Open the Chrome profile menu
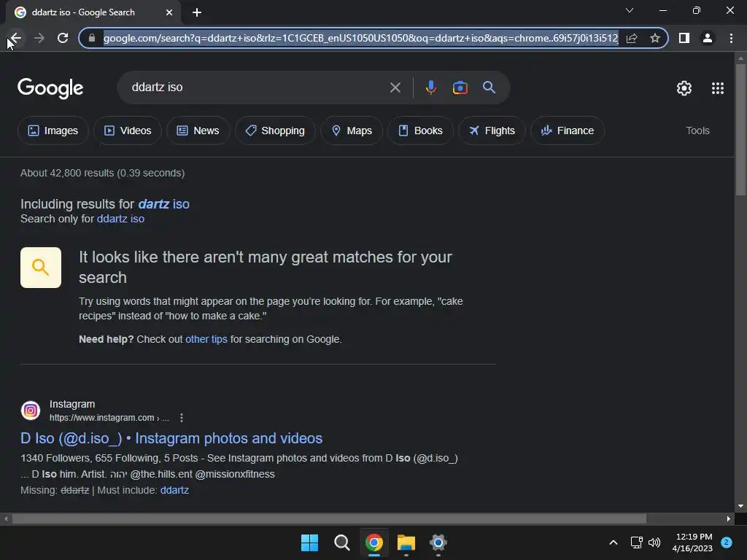Viewport: 747px width, 560px height. point(708,38)
